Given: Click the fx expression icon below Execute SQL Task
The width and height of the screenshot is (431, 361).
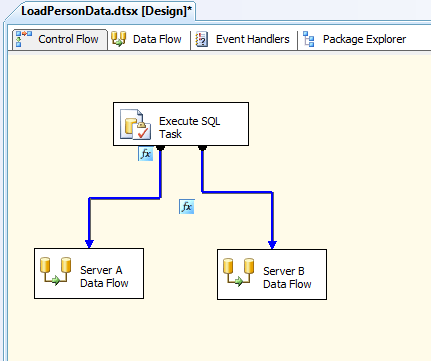Looking at the screenshot, I should (146, 154).
